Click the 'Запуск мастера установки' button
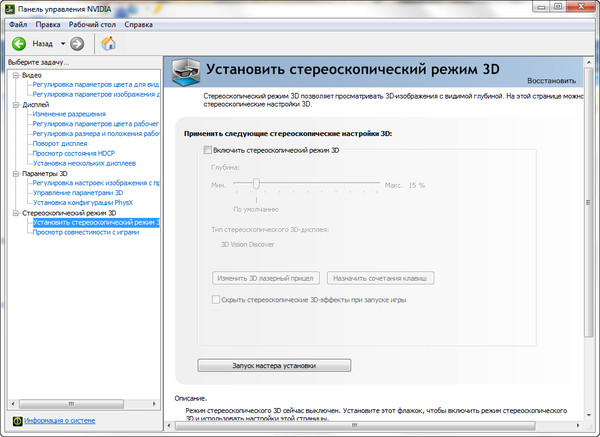The width and height of the screenshot is (600, 437). [x=275, y=365]
